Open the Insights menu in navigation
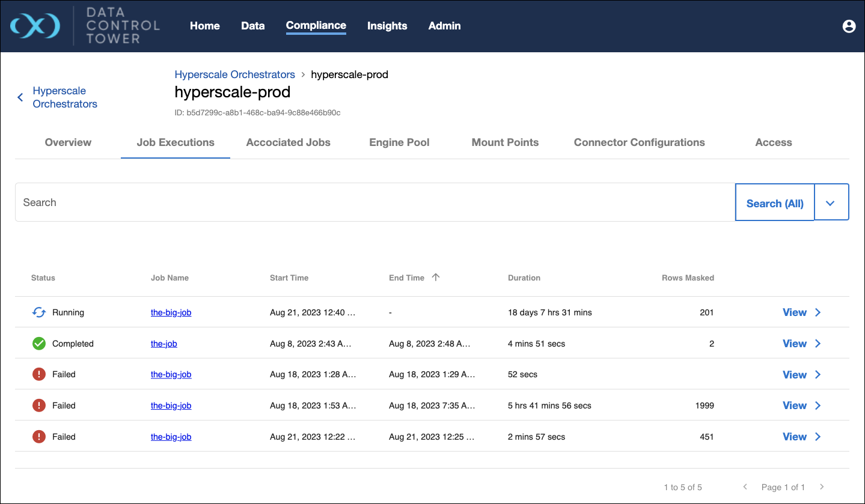 [387, 26]
